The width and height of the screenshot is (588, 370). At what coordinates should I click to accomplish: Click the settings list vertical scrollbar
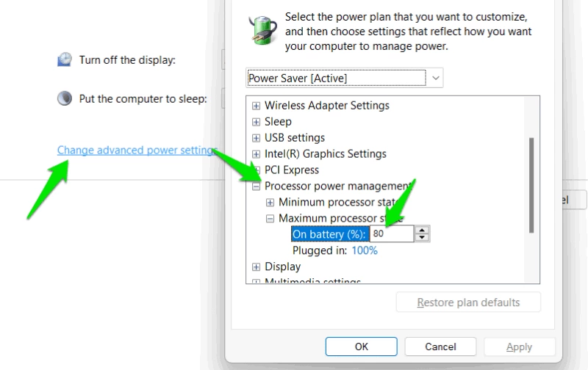click(531, 186)
